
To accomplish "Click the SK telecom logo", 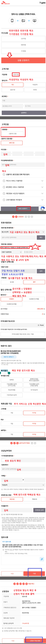I will tap(6, 3).
